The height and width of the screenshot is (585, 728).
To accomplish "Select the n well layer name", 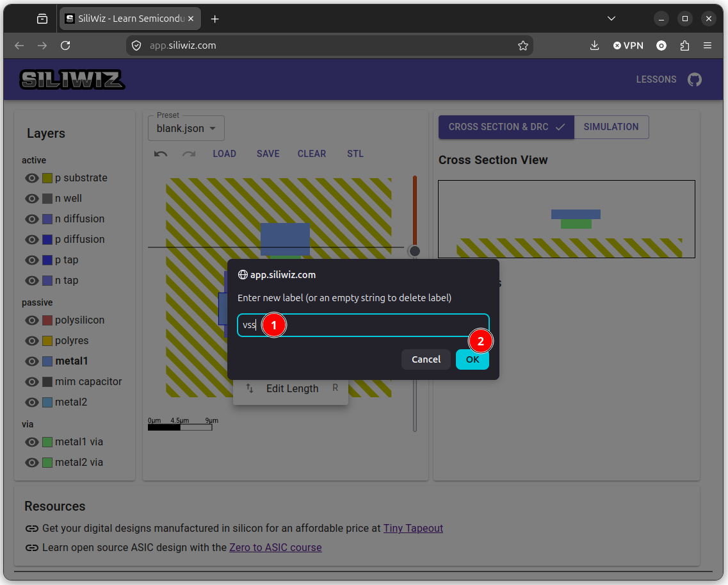I will point(69,199).
